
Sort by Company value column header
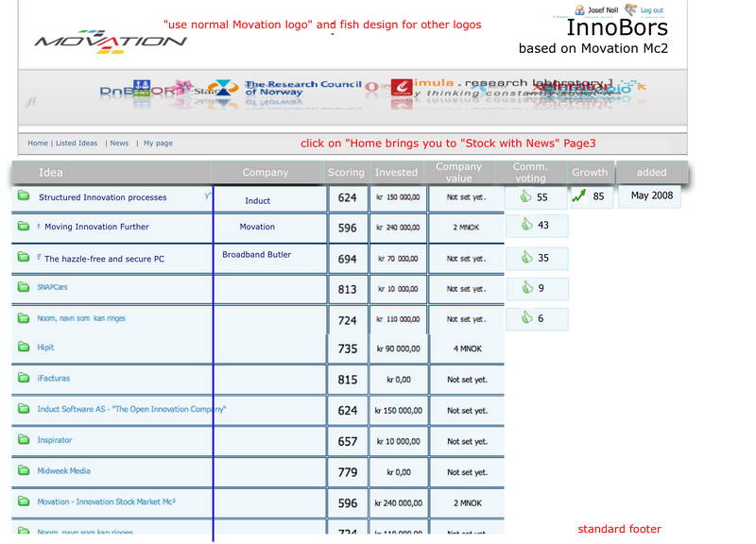(x=458, y=172)
